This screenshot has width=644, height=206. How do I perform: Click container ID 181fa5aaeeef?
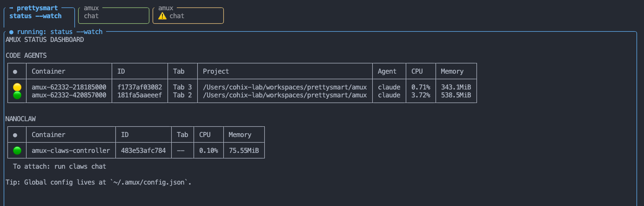[140, 95]
